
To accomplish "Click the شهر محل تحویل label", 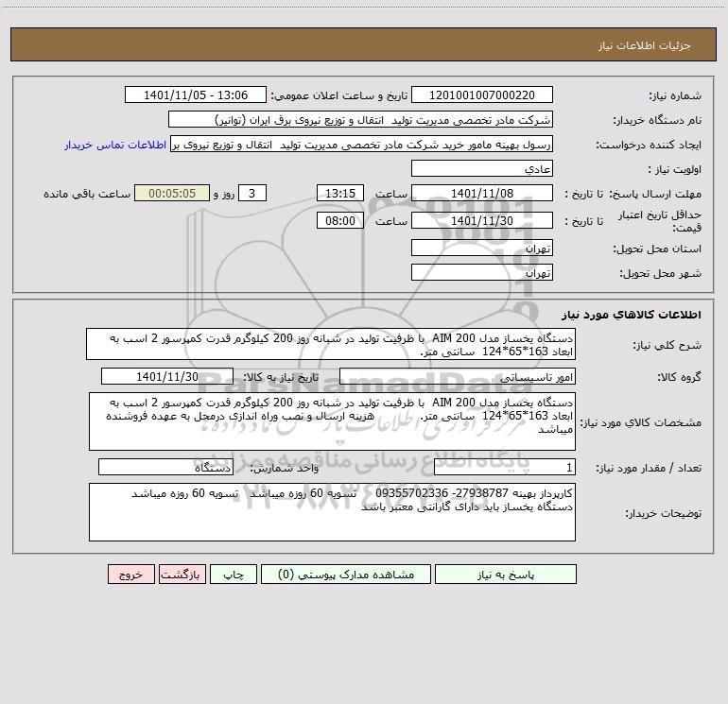I will [660, 273].
